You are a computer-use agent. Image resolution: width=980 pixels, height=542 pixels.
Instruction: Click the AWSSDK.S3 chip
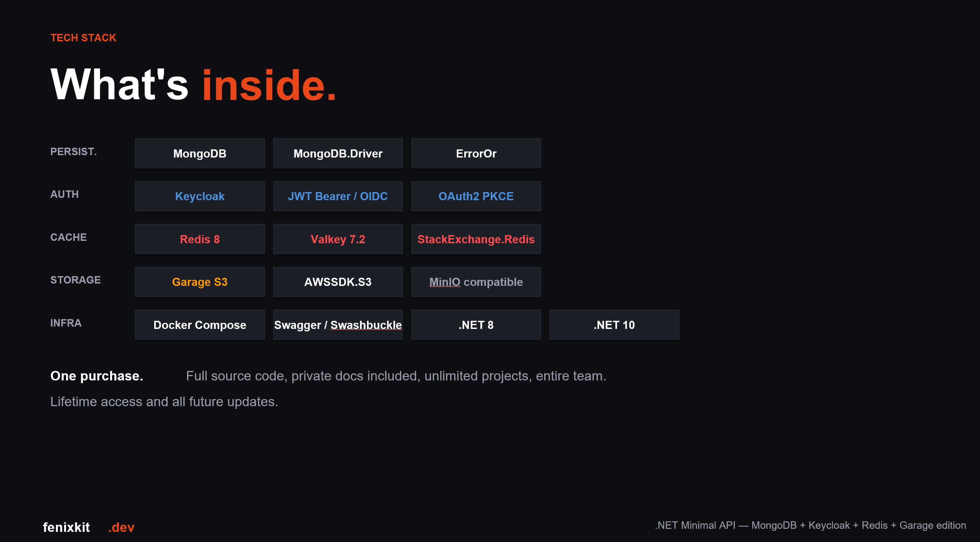338,282
